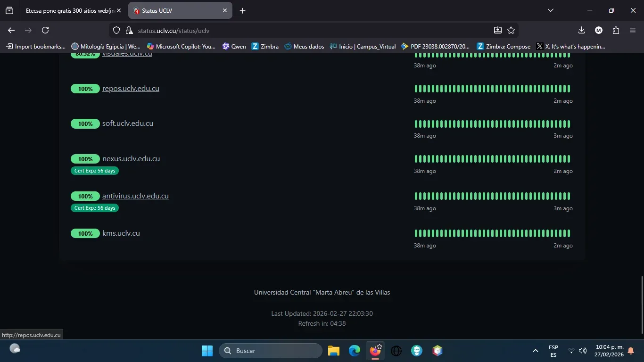The image size is (644, 362).
Task: Open the taskbar notification bell
Action: [x=631, y=351]
